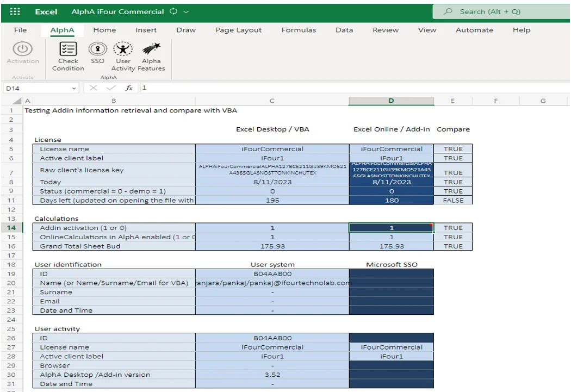Open the File menu
This screenshot has width=571, height=392.
click(x=21, y=30)
